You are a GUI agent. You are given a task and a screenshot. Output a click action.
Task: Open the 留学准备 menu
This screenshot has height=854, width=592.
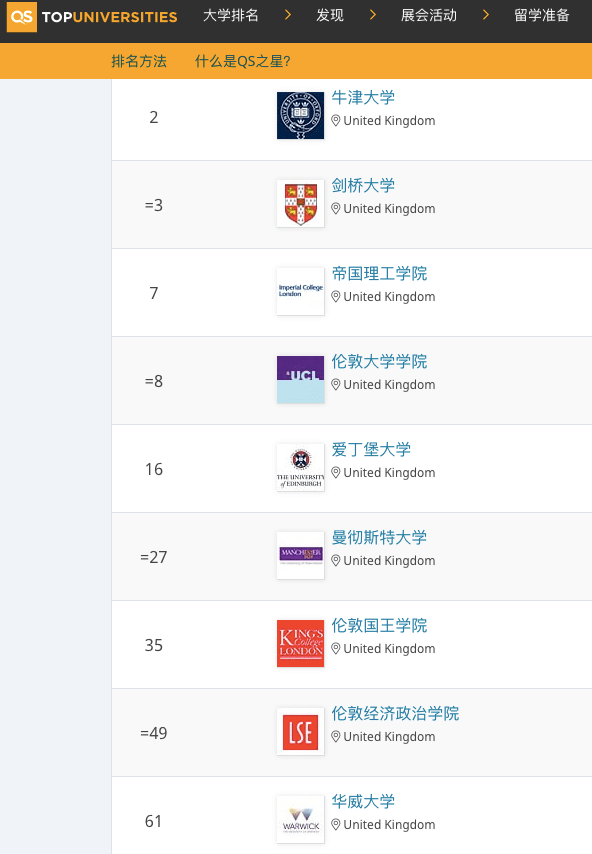point(541,15)
